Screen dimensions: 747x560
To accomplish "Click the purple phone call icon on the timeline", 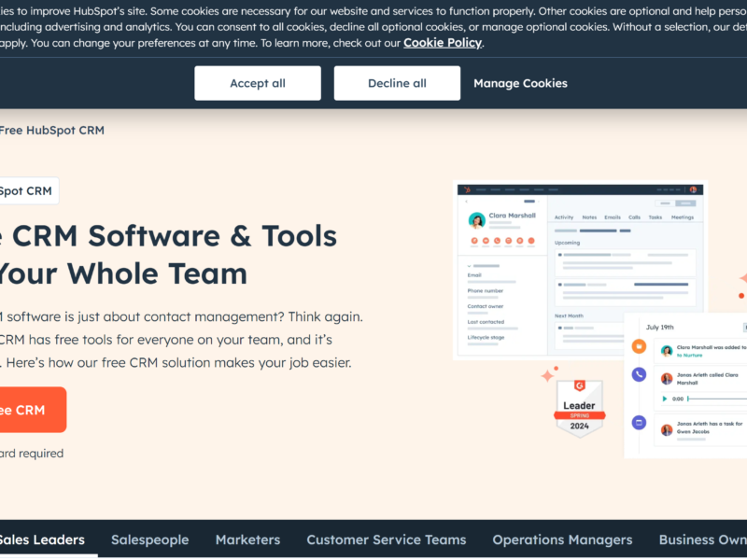I will point(639,374).
